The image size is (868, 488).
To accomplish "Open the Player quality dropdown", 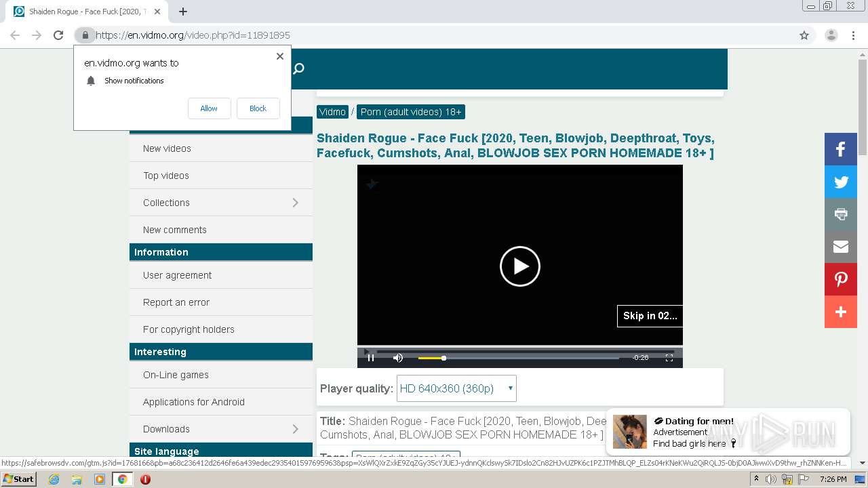I will click(x=456, y=388).
